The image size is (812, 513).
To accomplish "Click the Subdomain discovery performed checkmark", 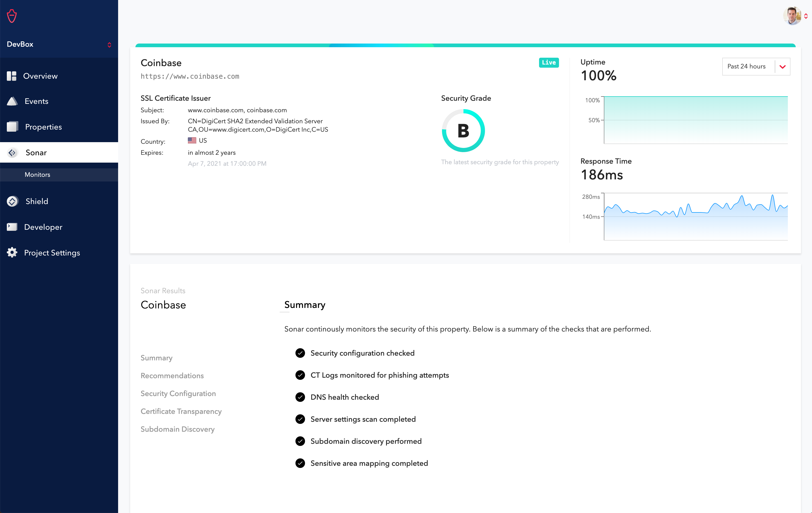I will [x=300, y=441].
